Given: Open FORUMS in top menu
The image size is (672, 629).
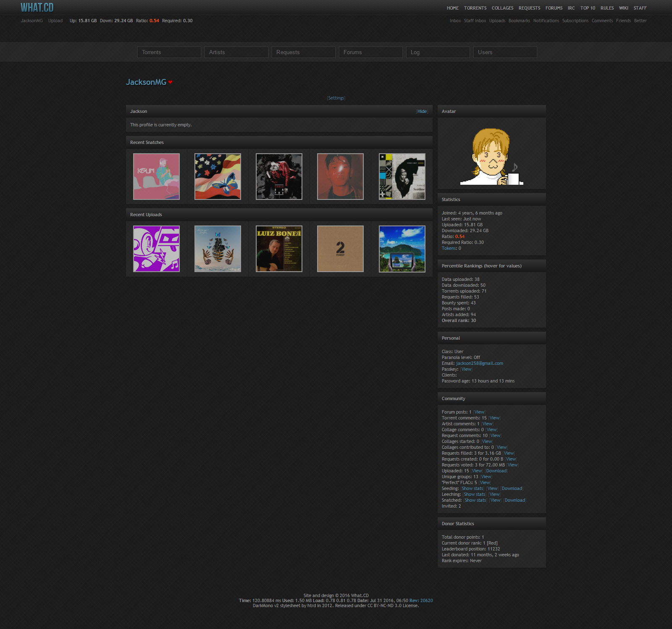Looking at the screenshot, I should (x=554, y=8).
